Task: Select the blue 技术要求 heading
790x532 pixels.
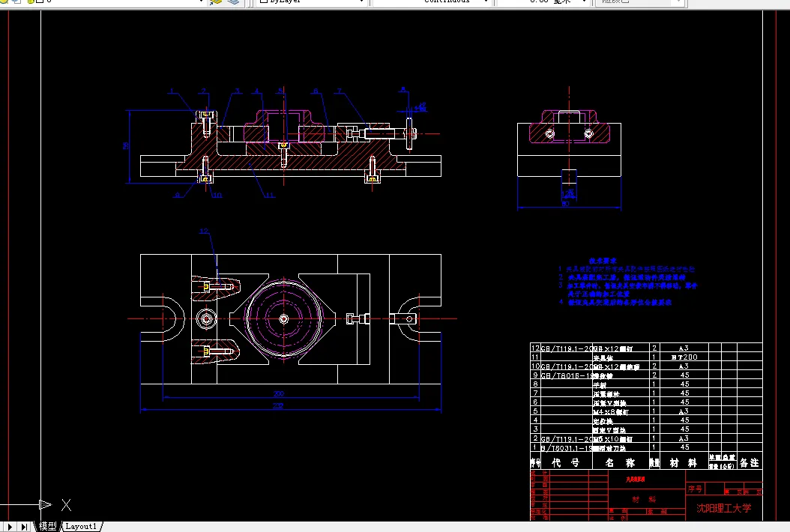Action: [x=603, y=261]
